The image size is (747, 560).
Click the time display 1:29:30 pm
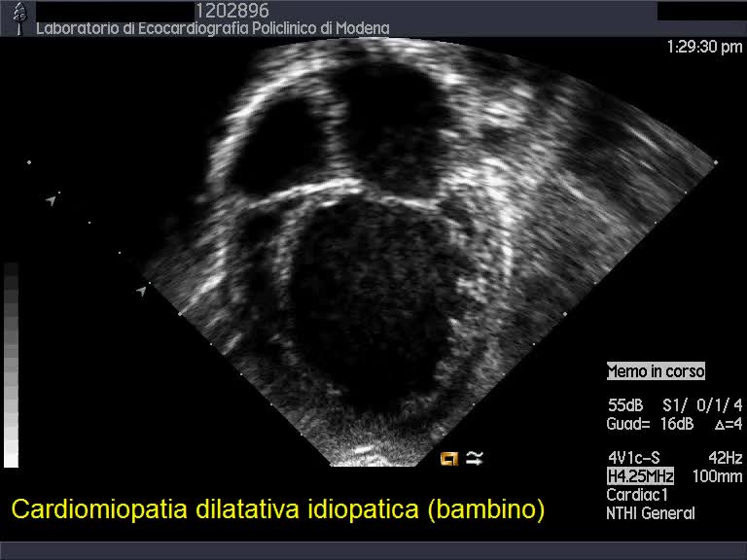pos(704,47)
